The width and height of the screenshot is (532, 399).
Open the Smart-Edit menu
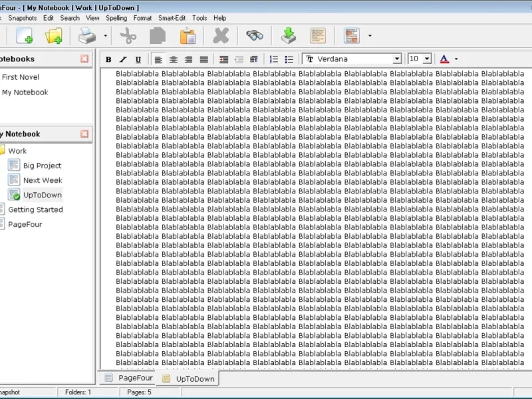tap(172, 18)
